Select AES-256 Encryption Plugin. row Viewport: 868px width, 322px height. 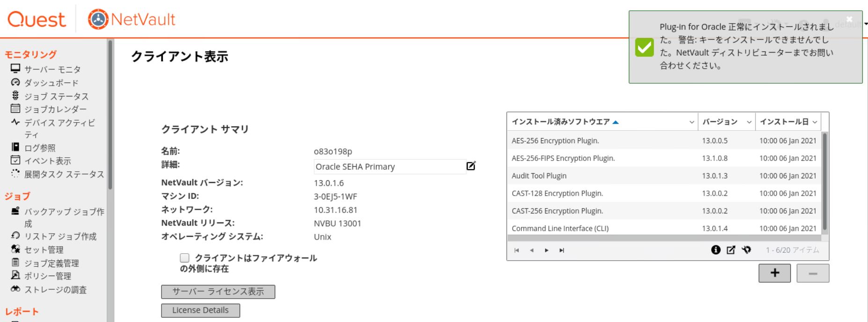point(664,140)
